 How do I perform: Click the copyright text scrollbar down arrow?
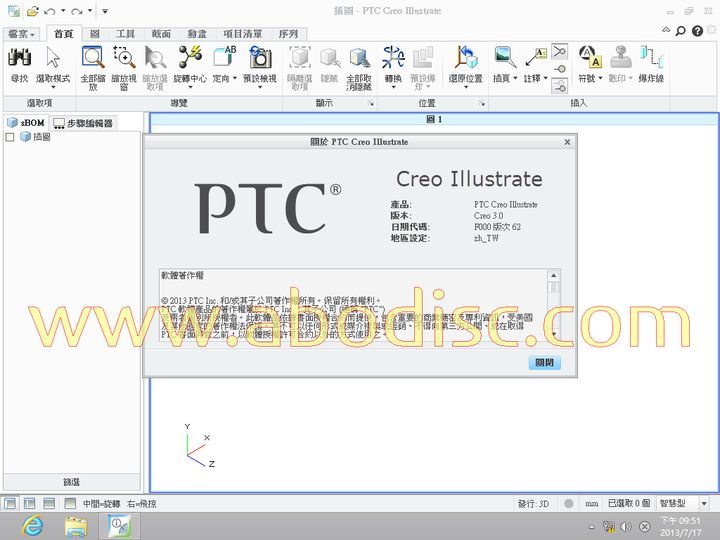[x=554, y=334]
